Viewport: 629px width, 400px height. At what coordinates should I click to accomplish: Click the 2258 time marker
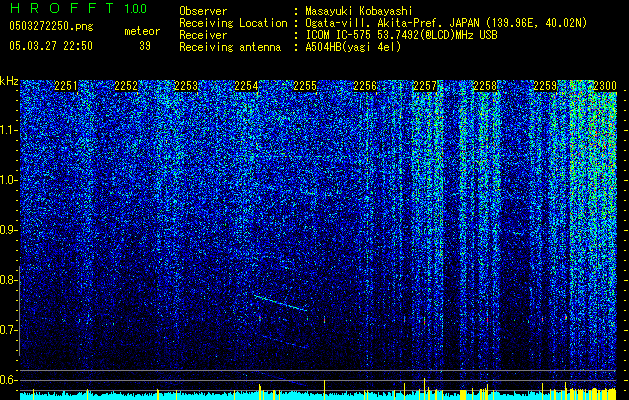pos(485,86)
